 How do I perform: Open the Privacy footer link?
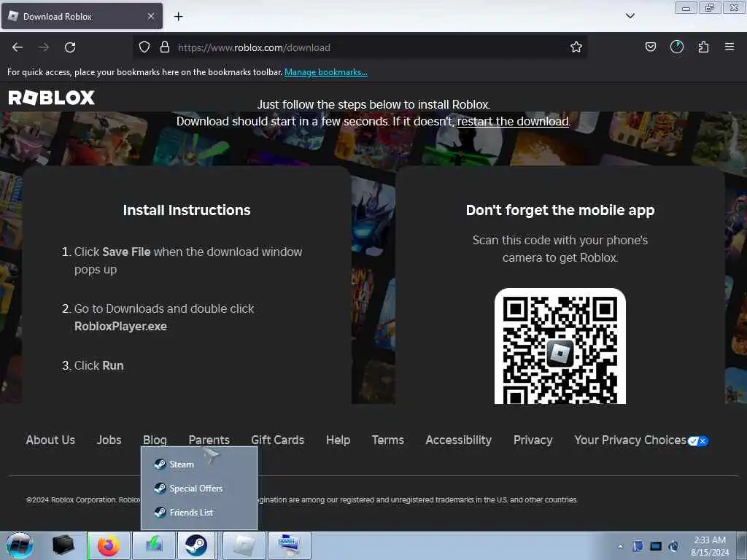[x=533, y=440]
